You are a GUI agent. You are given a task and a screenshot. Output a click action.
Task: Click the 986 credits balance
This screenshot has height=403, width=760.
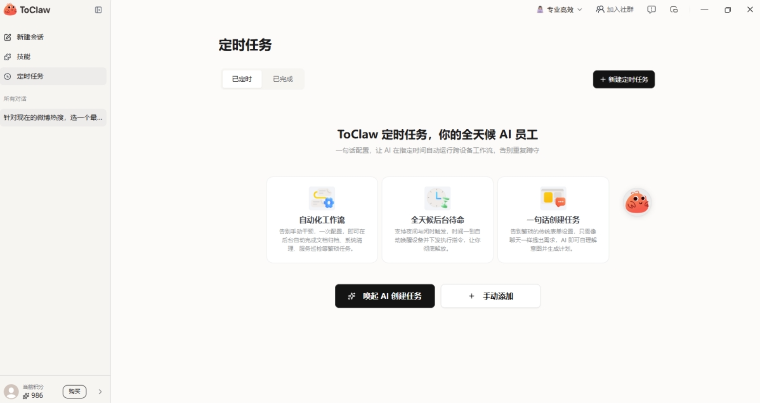coord(33,395)
